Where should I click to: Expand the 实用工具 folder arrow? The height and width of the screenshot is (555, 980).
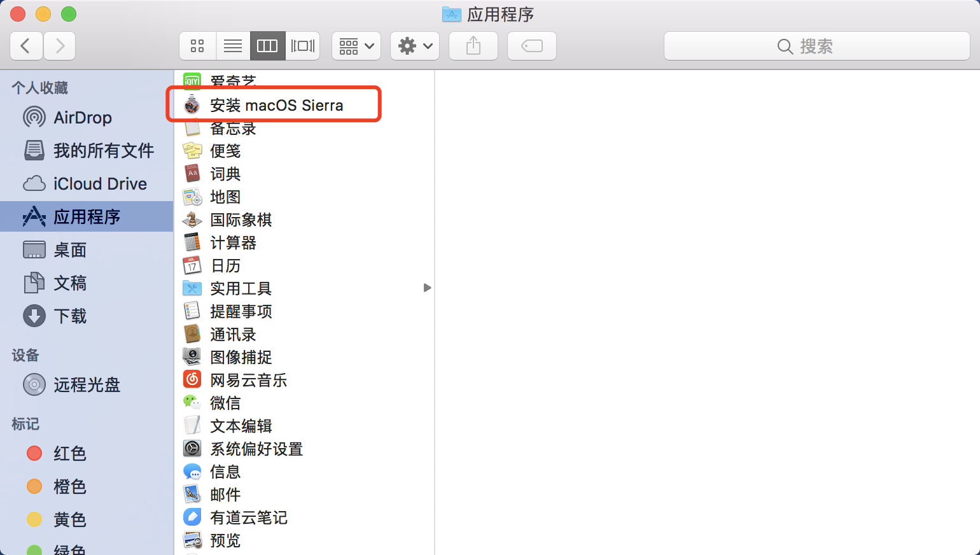click(x=427, y=288)
